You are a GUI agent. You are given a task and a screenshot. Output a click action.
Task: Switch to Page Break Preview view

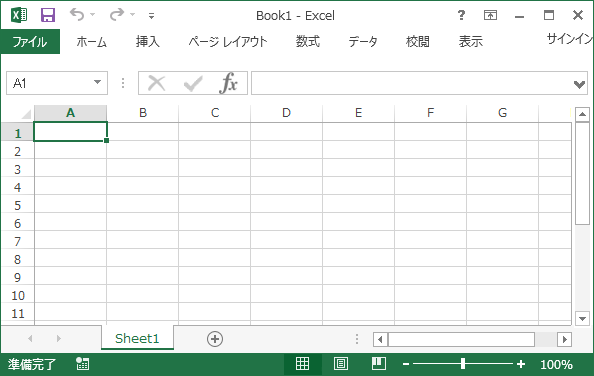[379, 364]
